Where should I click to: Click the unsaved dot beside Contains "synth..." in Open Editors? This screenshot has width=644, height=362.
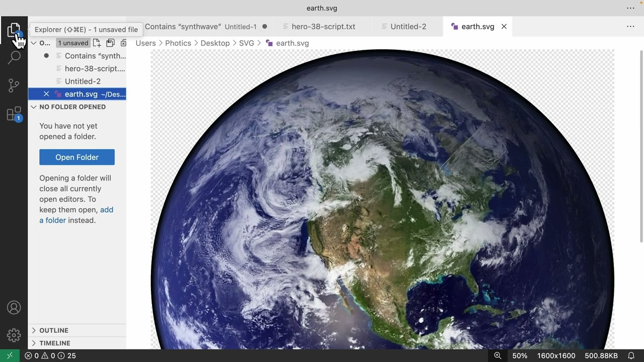tap(46, 56)
